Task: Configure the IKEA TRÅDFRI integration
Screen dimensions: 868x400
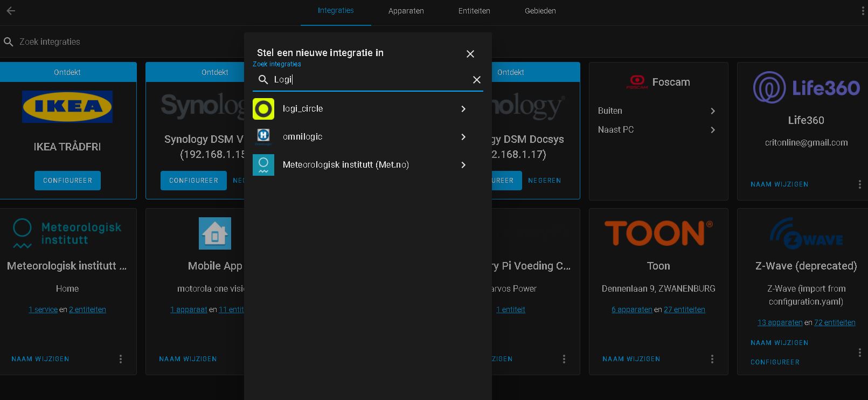Action: pos(67,181)
